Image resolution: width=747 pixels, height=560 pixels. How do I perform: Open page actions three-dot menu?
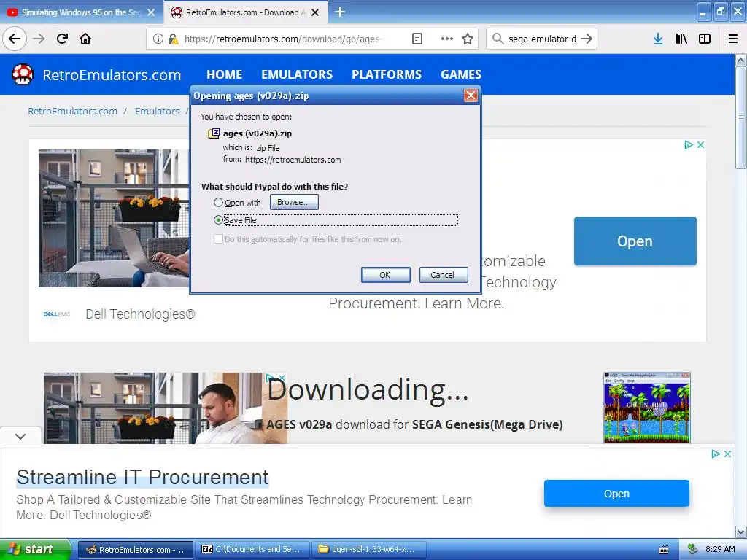point(447,39)
